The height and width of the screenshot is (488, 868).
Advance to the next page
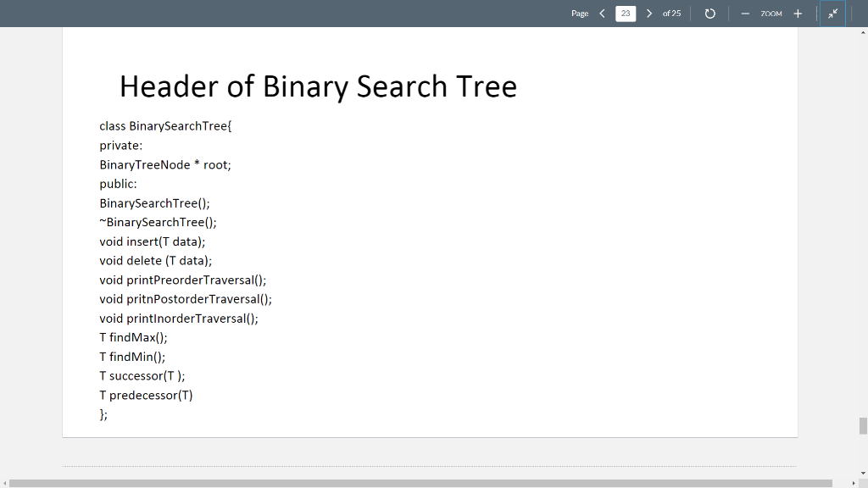pos(648,13)
